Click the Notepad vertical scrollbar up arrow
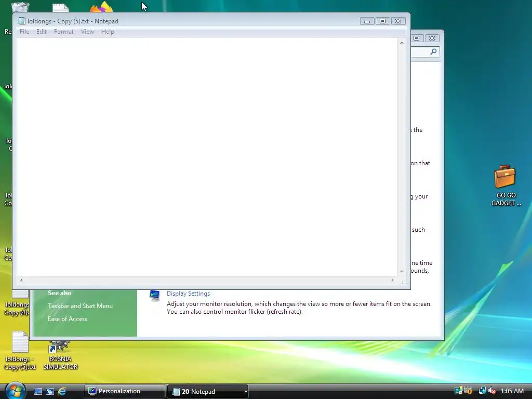Screen dimensions: 532x399 pyautogui.click(x=402, y=43)
